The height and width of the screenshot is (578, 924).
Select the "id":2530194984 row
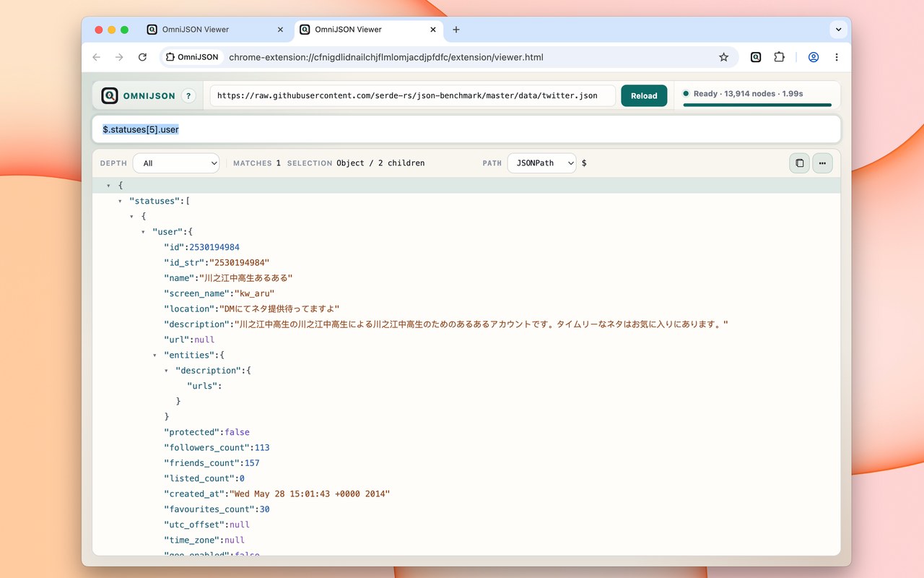(466, 247)
